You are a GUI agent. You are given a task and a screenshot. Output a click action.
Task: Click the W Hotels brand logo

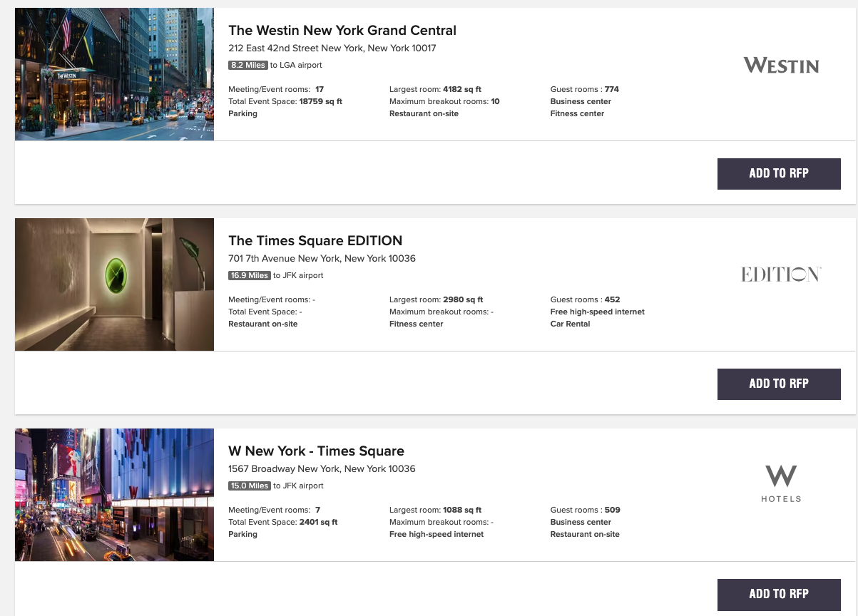781,483
